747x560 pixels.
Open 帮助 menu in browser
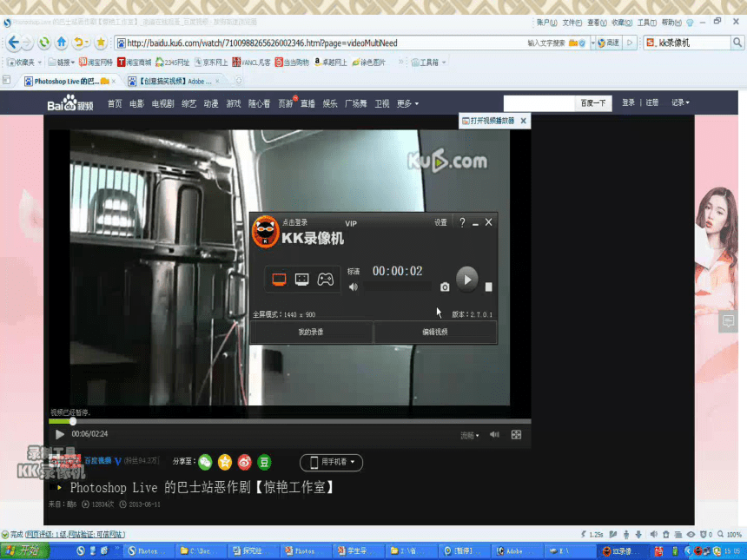[671, 23]
